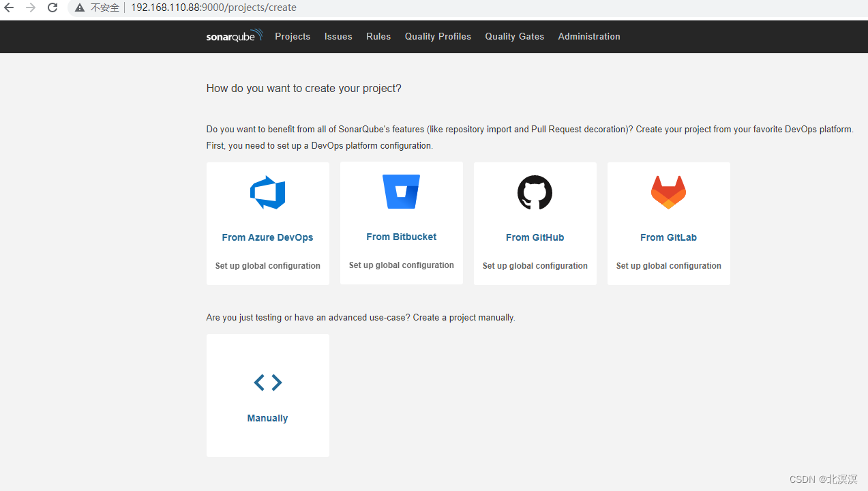Image resolution: width=868 pixels, height=491 pixels.
Task: Select From Azure DevOps link
Action: pyautogui.click(x=267, y=237)
